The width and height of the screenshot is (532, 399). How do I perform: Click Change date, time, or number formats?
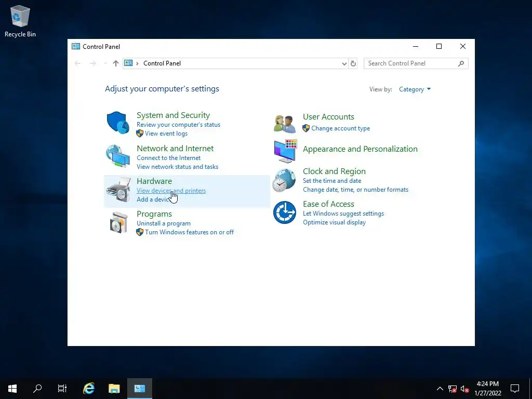pyautogui.click(x=355, y=190)
